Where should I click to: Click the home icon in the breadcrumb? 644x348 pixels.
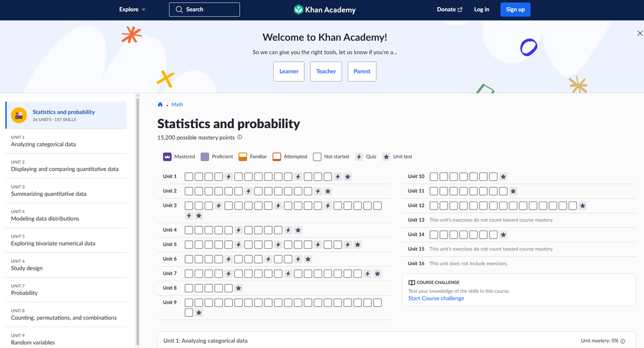tap(160, 105)
